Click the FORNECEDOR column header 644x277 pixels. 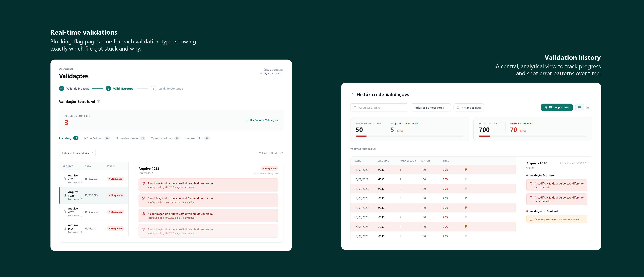408,161
